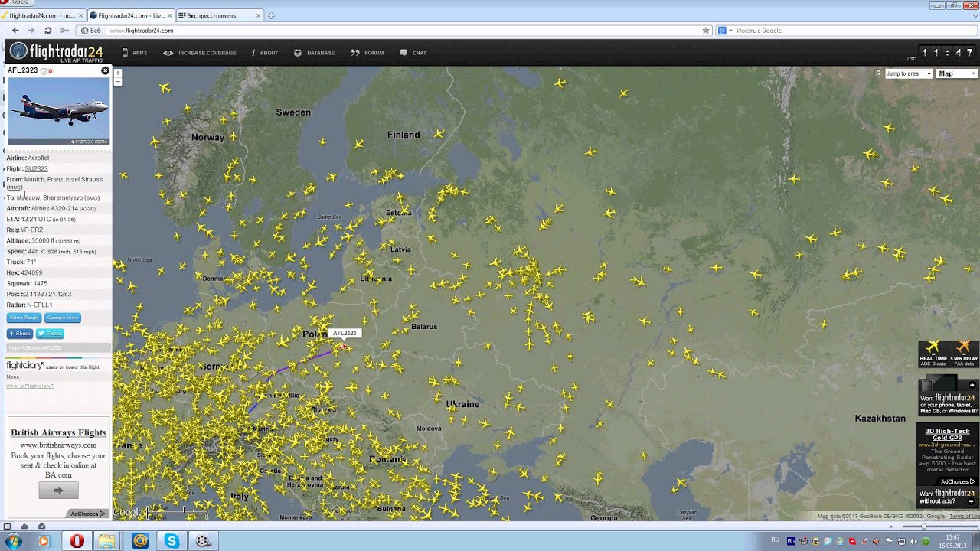Image resolution: width=980 pixels, height=551 pixels.
Task: Click the Real Time ADS-B legend icon
Action: pyautogui.click(x=933, y=354)
